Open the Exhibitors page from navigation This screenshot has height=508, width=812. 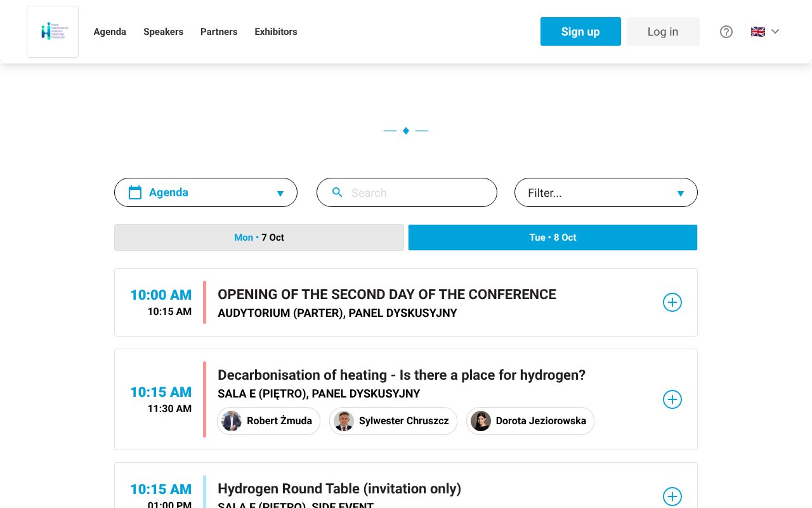tap(276, 32)
